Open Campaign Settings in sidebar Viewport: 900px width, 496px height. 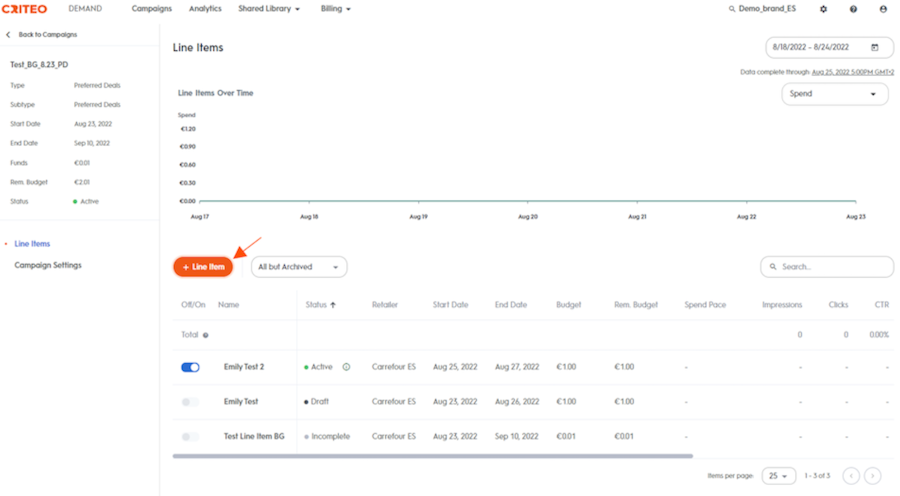tap(48, 265)
